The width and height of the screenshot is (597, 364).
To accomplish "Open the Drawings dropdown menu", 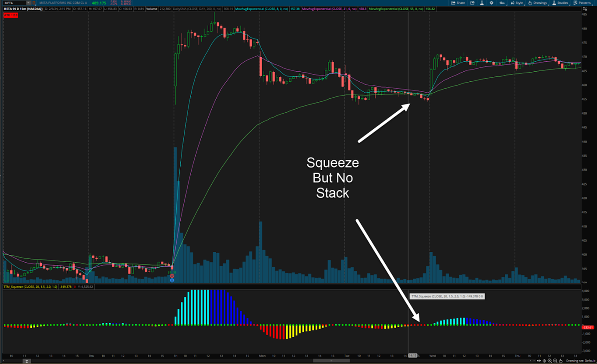I will 538,3.
